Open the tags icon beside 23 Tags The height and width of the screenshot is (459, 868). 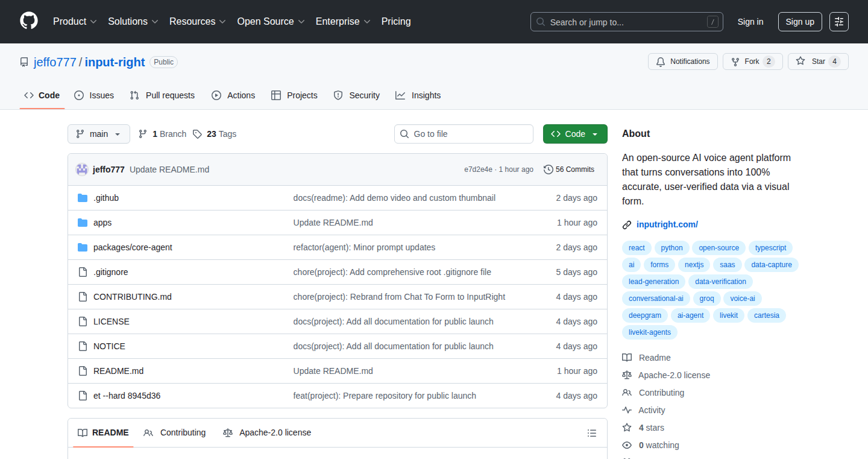tap(197, 134)
